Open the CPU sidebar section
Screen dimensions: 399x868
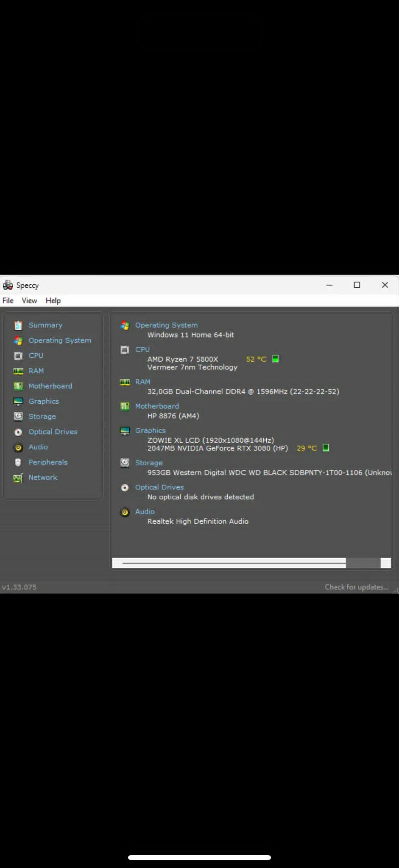pos(36,356)
